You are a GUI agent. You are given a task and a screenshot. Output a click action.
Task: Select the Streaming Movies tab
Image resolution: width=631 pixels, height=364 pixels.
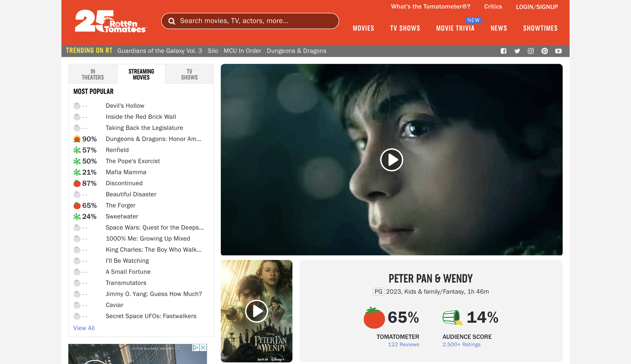point(141,74)
